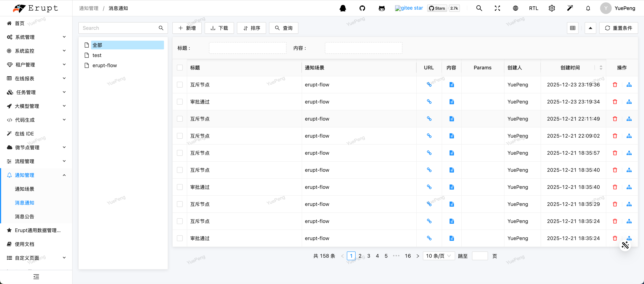Viewport: 644px width, 284px height.
Task: Open the 消息公告 submenu item
Action: coord(24,217)
